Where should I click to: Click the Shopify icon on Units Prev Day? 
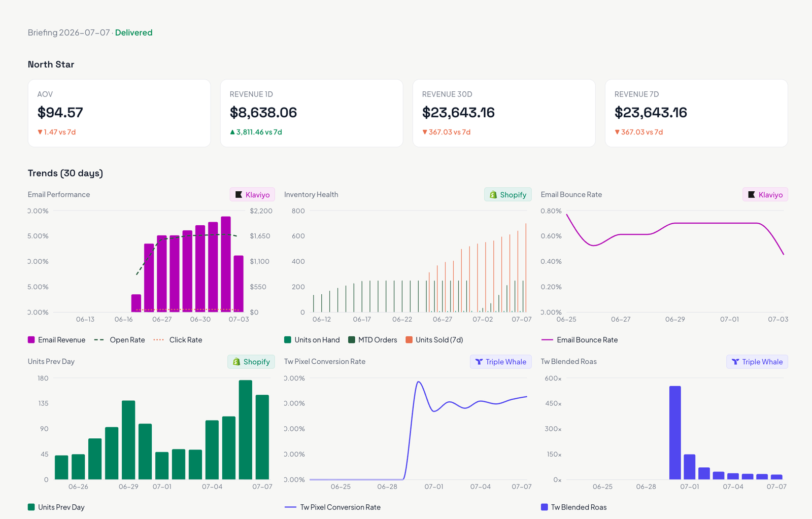pos(236,362)
